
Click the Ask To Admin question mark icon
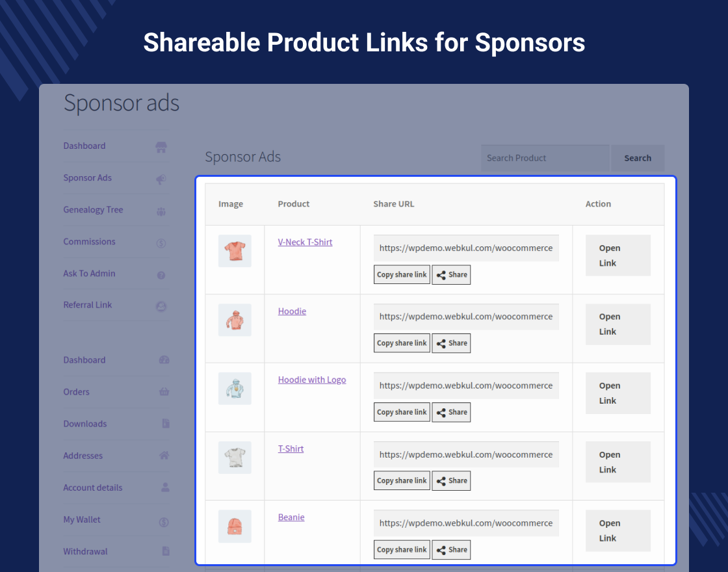[161, 274]
